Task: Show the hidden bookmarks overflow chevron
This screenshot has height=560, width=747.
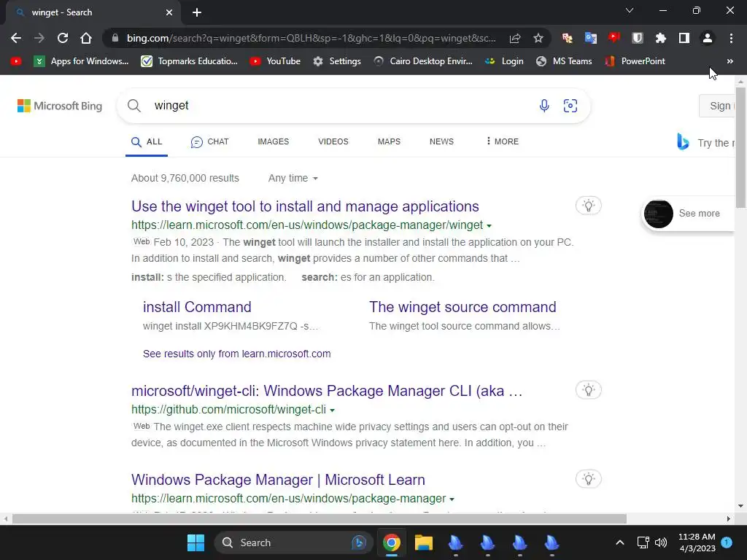Action: point(729,61)
